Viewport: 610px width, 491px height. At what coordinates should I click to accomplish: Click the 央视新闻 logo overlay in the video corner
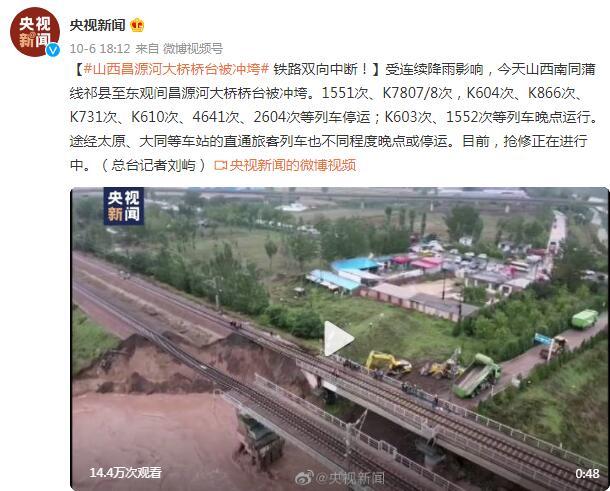124,206
